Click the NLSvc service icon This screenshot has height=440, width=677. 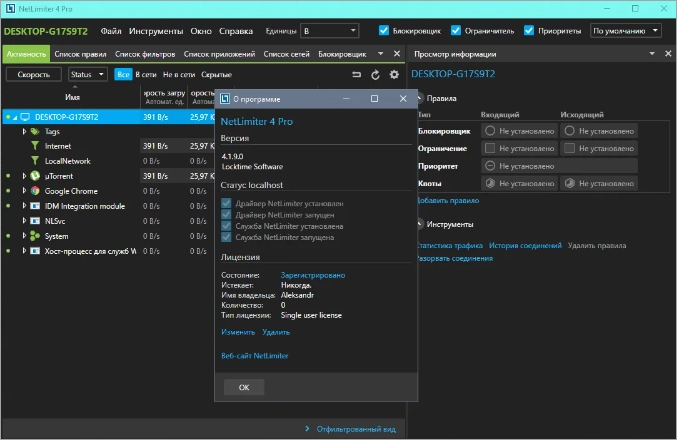pyautogui.click(x=35, y=221)
